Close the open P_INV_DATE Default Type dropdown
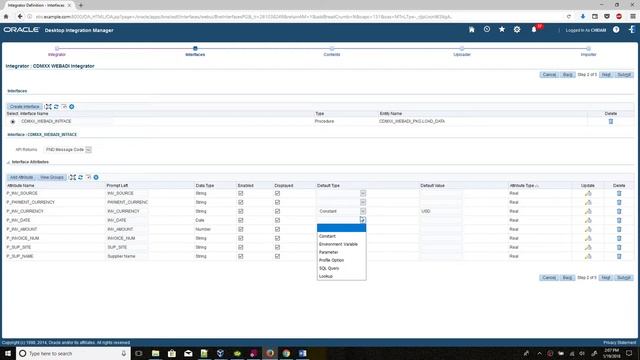Image resolution: width=640 pixels, height=360 pixels. pos(363,220)
